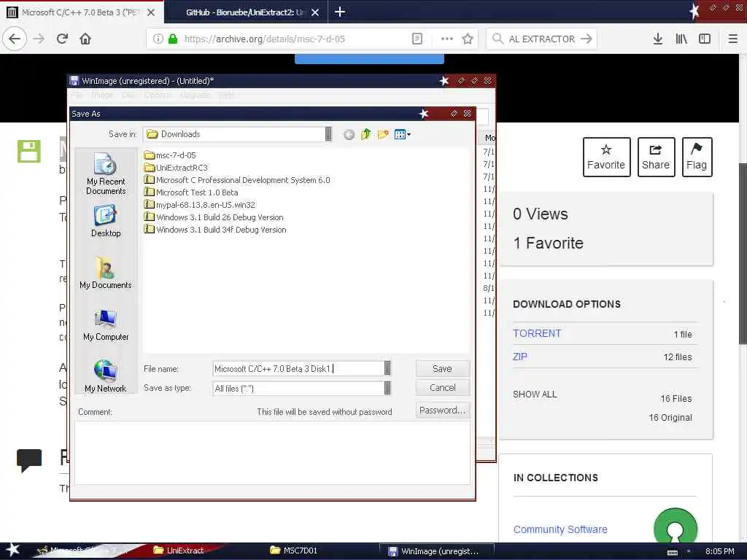Open a new browser tab

(x=340, y=12)
